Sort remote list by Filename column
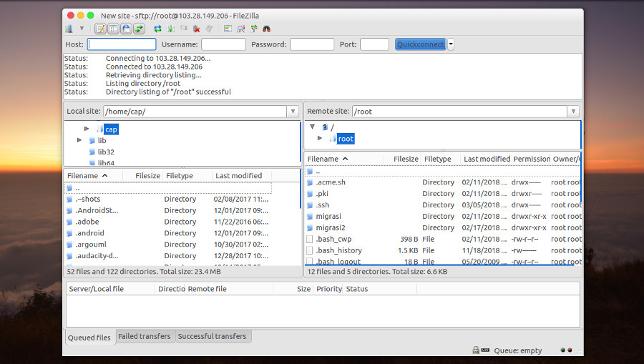This screenshot has width=644, height=364. pyautogui.click(x=343, y=159)
